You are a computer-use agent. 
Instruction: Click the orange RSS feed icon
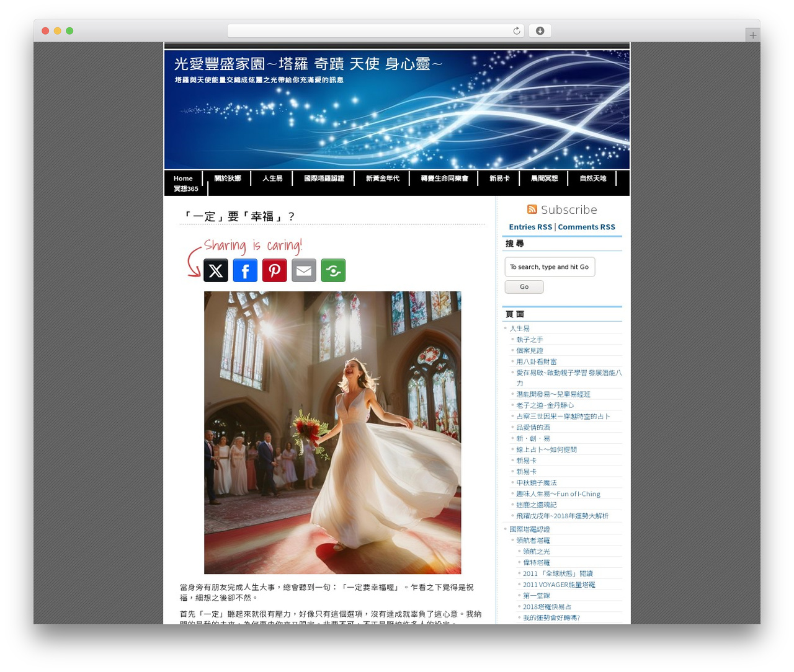pyautogui.click(x=532, y=210)
